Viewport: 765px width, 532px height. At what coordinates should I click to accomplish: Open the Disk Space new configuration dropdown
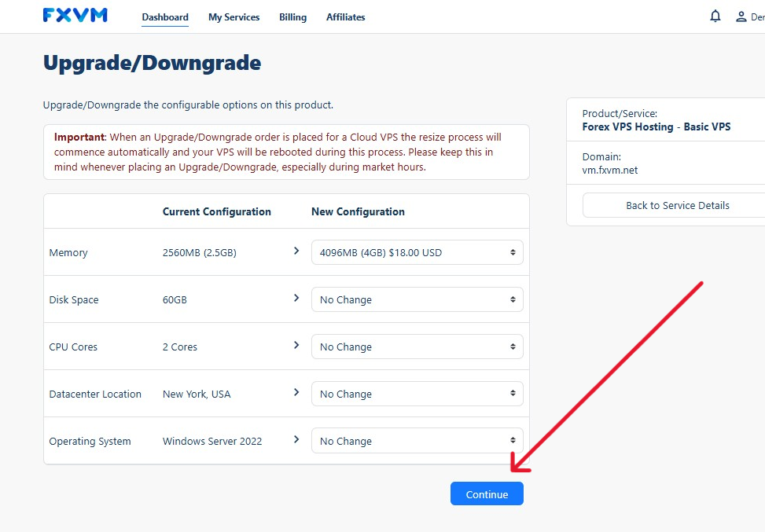tap(417, 300)
